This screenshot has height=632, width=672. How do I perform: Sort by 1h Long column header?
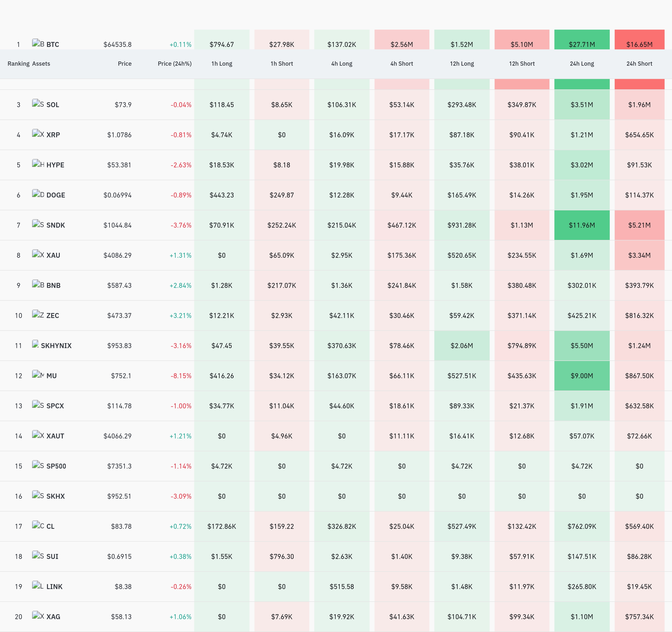point(222,63)
